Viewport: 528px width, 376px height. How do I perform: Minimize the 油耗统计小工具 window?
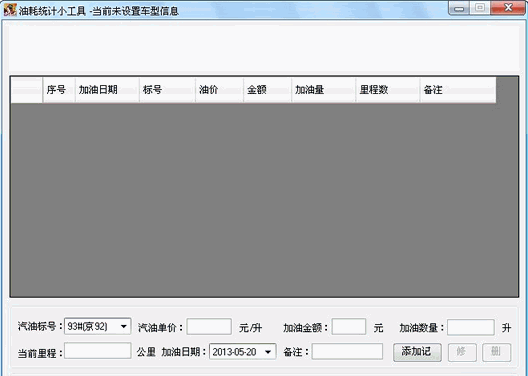coord(459,8)
